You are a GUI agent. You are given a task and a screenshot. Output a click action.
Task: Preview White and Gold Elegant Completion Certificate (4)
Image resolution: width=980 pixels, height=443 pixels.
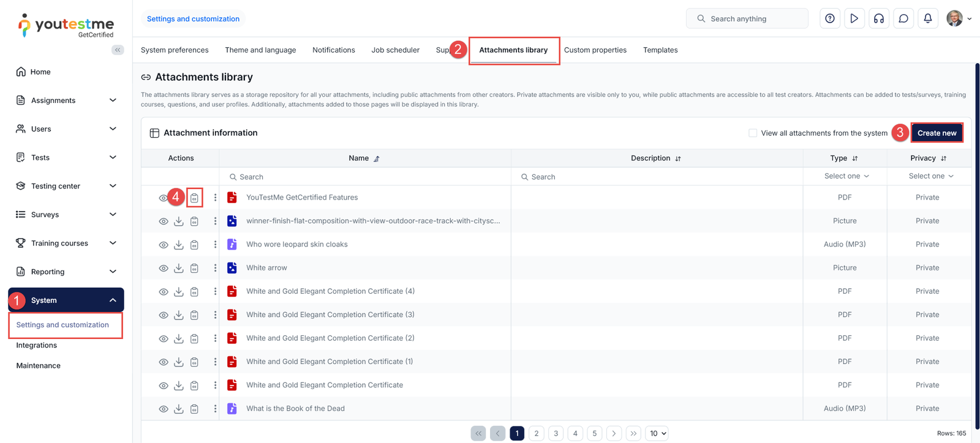[x=163, y=292]
